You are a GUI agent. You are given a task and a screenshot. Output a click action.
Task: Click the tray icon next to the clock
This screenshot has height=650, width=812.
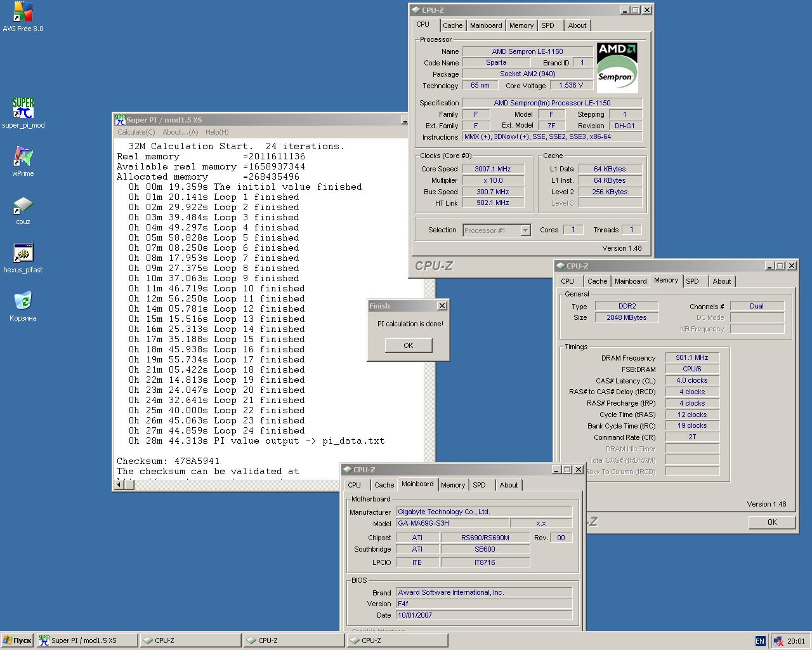click(778, 641)
